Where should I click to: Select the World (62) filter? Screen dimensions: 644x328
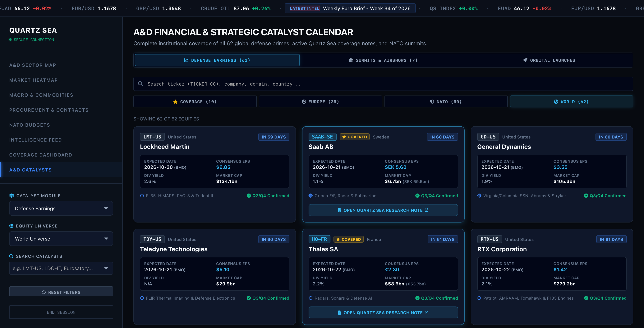(x=572, y=102)
